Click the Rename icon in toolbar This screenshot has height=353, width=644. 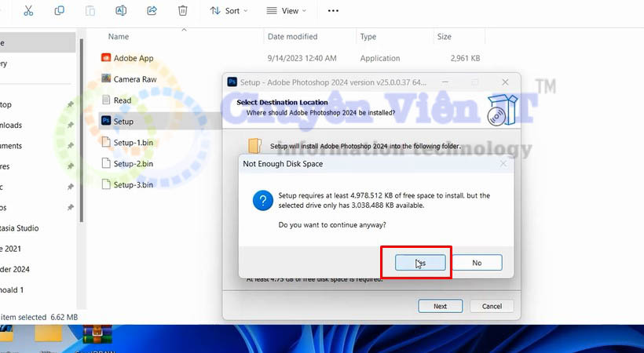(x=121, y=10)
